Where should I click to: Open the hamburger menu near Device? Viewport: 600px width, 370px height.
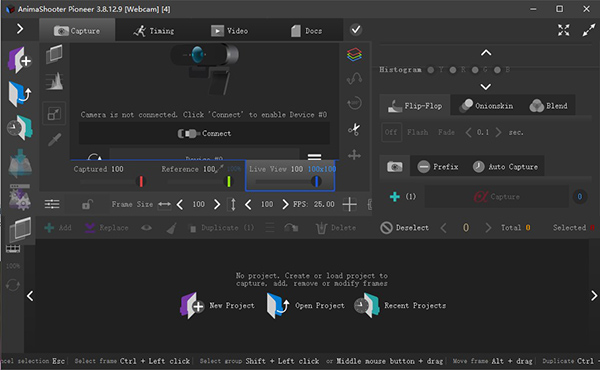tap(315, 157)
